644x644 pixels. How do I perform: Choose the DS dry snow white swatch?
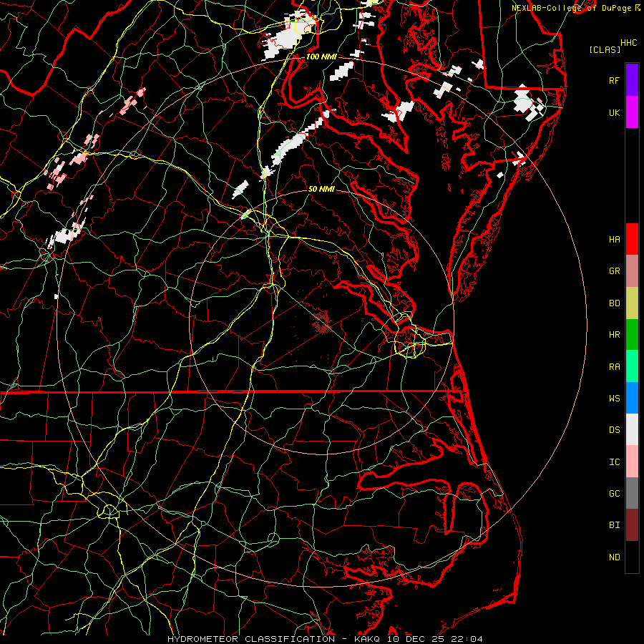(632, 429)
